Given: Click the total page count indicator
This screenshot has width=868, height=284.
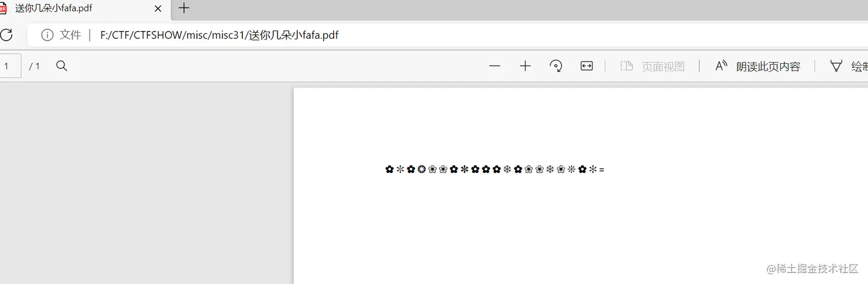Looking at the screenshot, I should (x=34, y=67).
